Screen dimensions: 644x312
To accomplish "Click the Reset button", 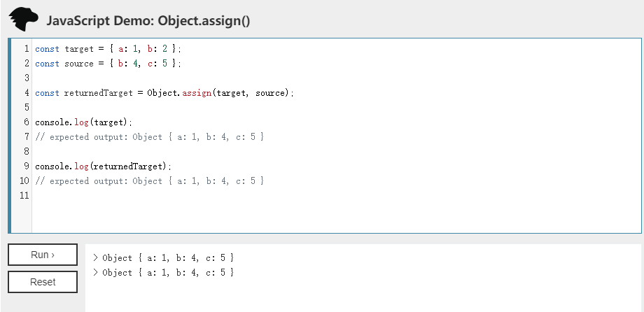I will (43, 282).
